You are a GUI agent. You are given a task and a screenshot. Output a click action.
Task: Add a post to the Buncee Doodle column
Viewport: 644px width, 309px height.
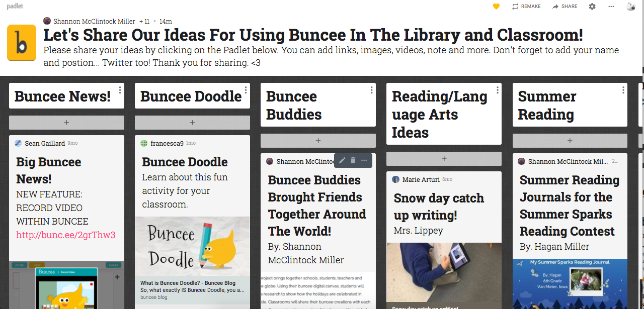coord(192,122)
